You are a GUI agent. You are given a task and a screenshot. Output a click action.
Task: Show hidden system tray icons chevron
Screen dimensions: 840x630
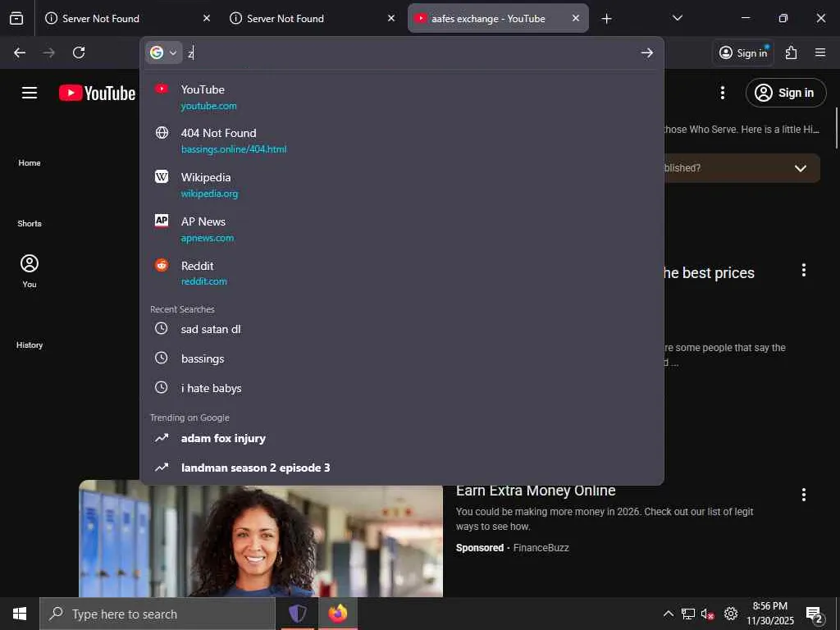pyautogui.click(x=669, y=614)
